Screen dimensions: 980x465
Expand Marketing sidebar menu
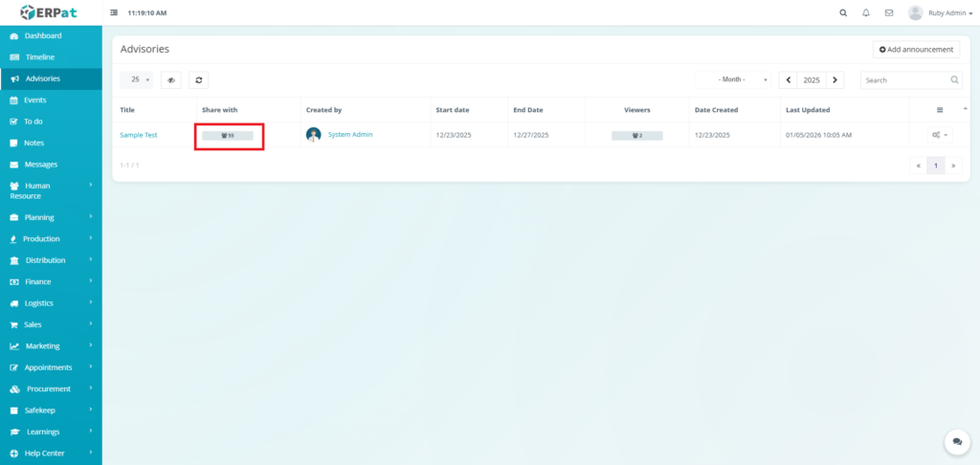pyautogui.click(x=51, y=346)
